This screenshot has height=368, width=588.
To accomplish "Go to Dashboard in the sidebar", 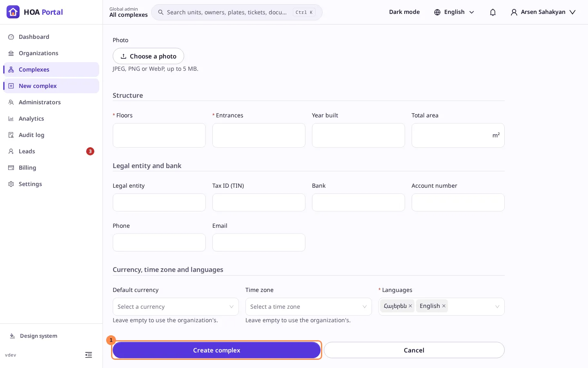I will [51, 37].
